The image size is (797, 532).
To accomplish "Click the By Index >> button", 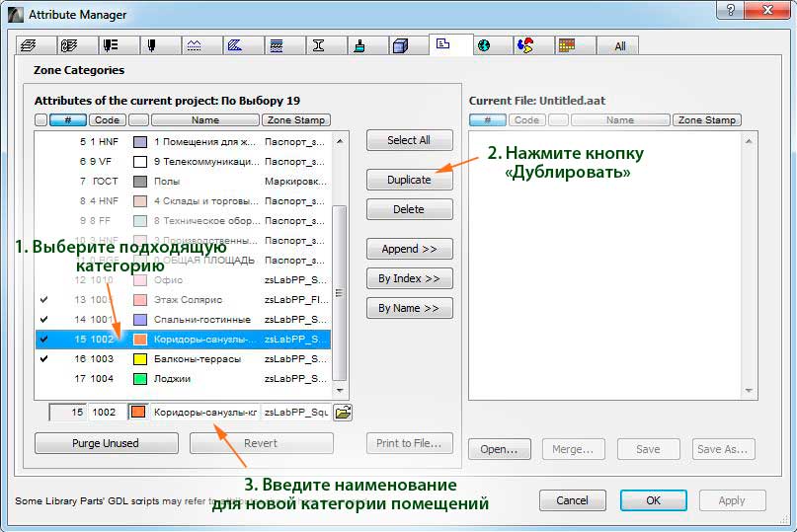I will [x=409, y=278].
